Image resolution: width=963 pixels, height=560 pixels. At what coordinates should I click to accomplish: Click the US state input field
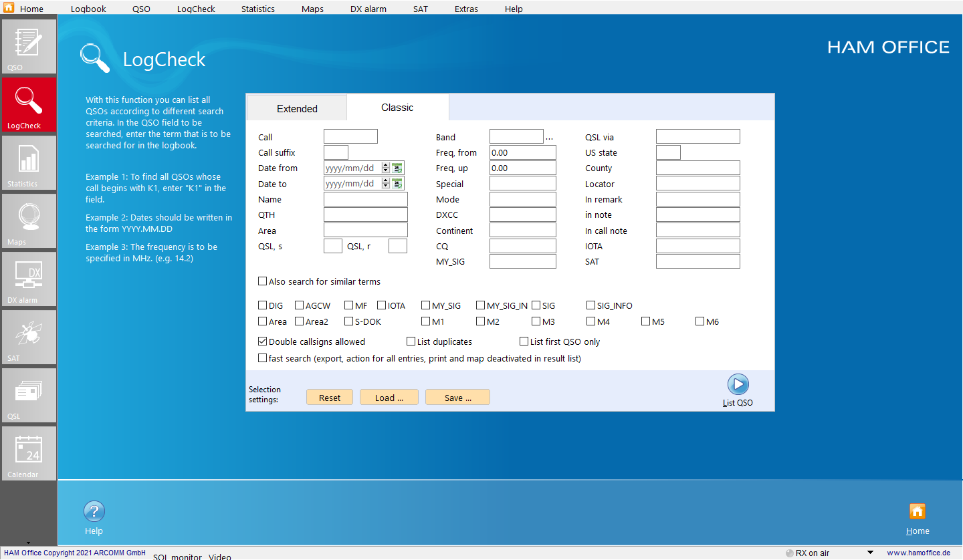668,152
